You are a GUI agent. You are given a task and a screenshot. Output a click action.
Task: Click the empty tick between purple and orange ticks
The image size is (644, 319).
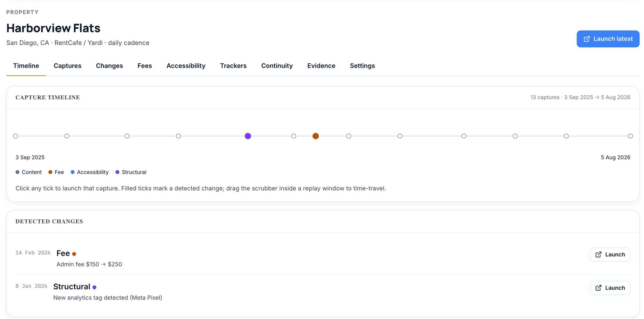coord(293,136)
